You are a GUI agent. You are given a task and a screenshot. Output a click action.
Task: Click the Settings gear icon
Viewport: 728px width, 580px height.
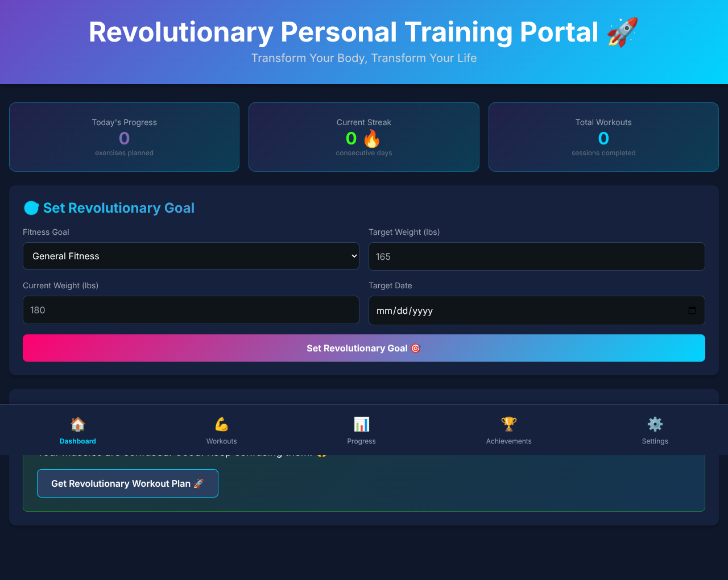click(655, 424)
